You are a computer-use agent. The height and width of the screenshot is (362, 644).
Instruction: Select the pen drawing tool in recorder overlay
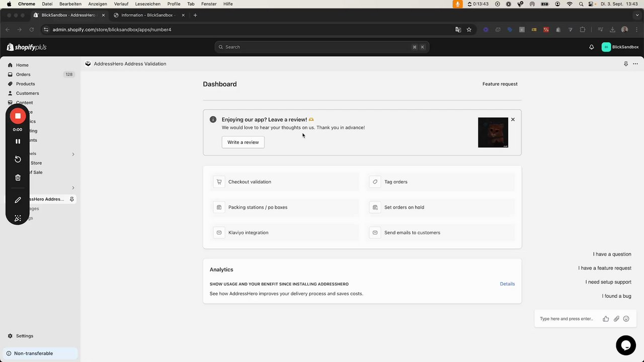click(18, 200)
